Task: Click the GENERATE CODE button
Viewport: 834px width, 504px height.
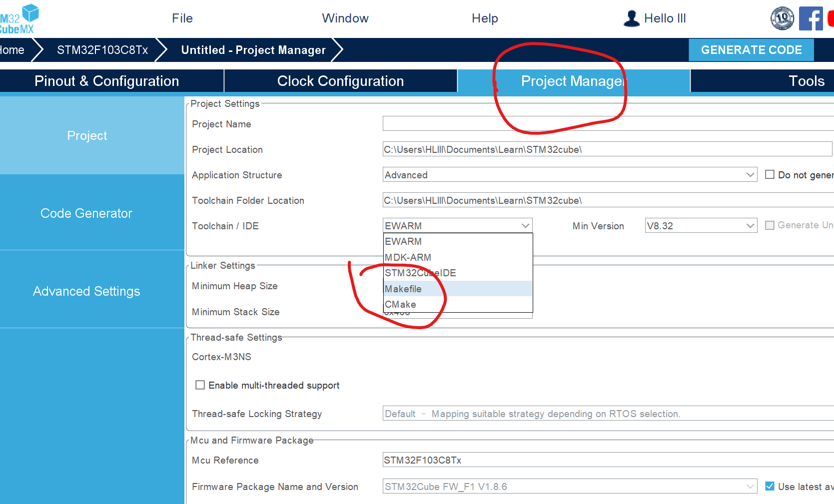Action: click(x=751, y=50)
